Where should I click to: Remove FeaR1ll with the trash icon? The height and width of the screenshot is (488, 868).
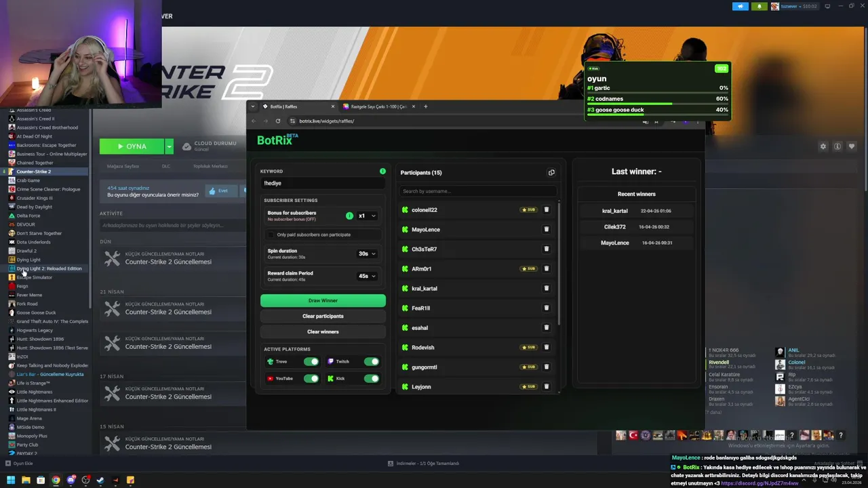(547, 308)
